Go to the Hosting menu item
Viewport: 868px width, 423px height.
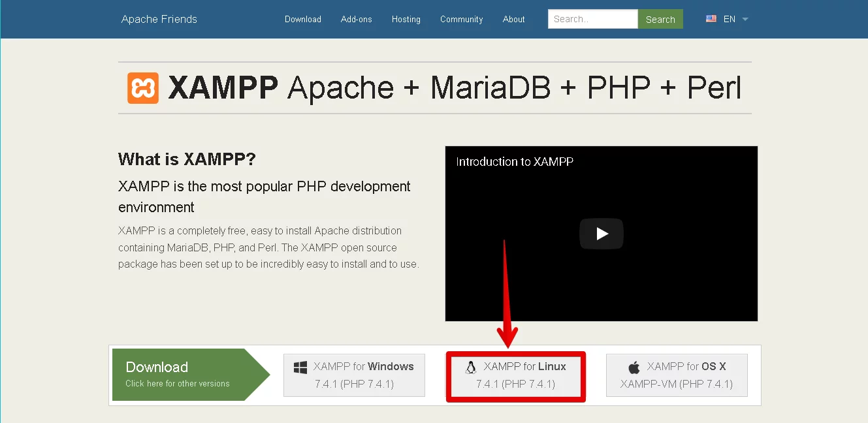point(406,19)
